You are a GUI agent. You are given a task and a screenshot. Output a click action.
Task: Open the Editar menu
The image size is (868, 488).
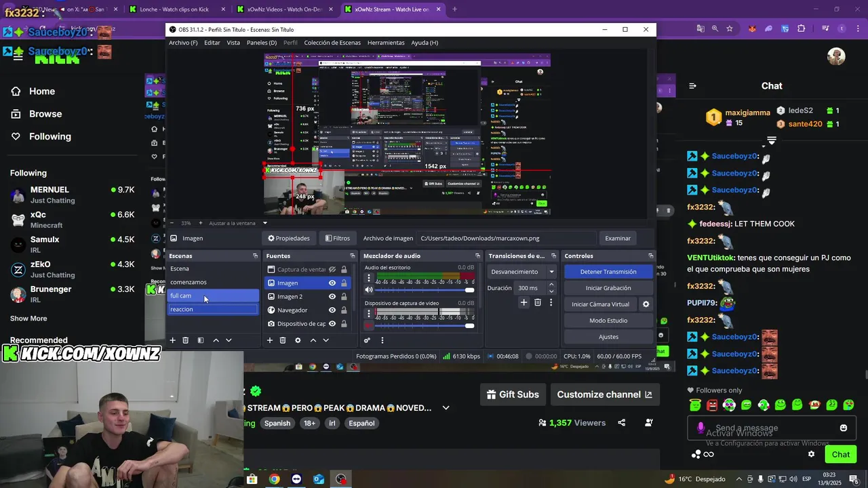212,43
